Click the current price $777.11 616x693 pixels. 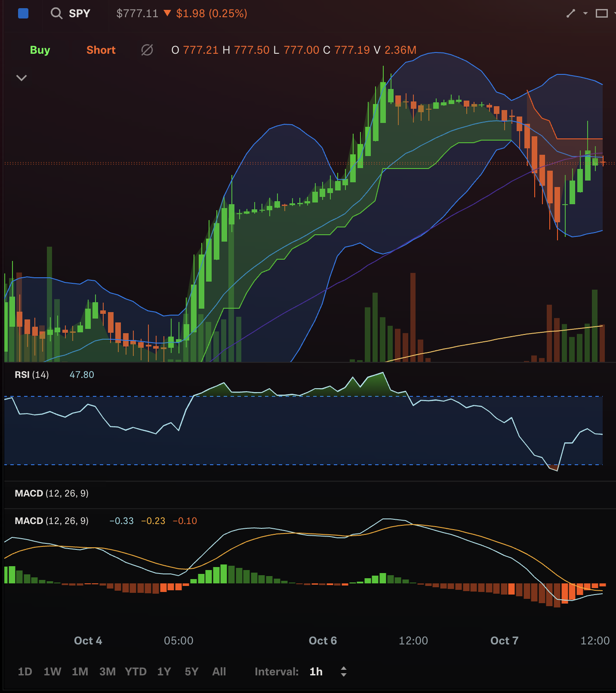[x=137, y=13]
